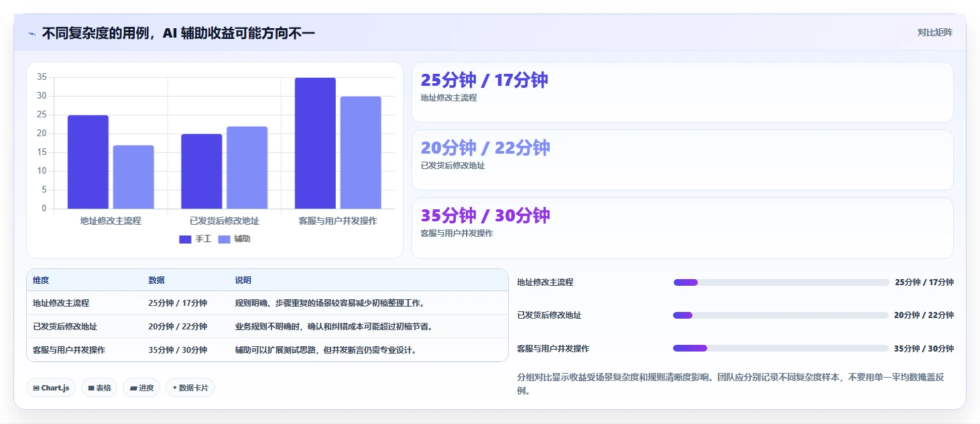Click the explanation starting 规则明确、步骤重复
The height and width of the screenshot is (424, 980).
(x=330, y=303)
